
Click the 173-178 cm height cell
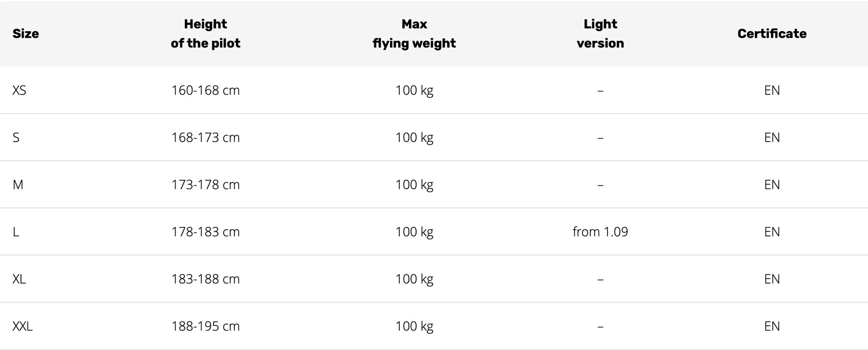point(205,184)
